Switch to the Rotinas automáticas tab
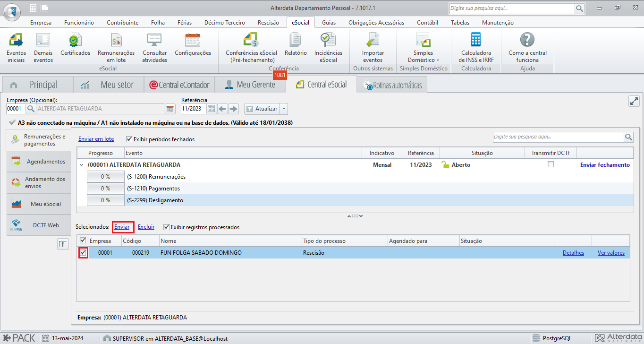 click(393, 85)
